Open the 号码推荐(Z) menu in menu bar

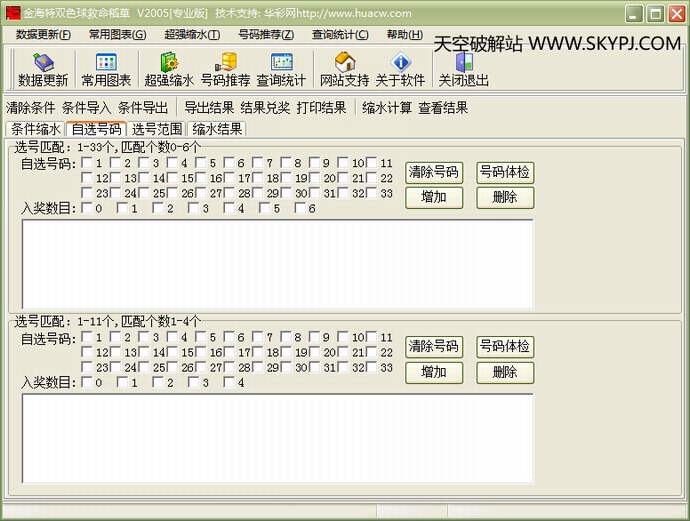tap(265, 34)
